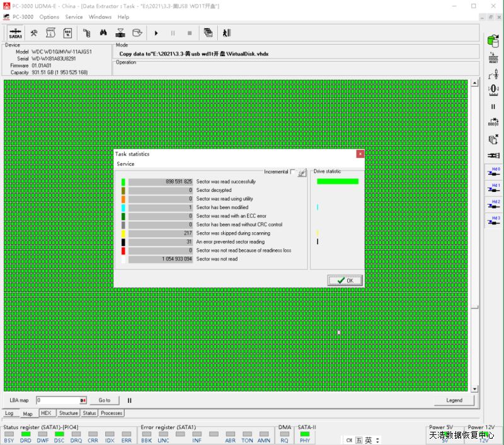Open the Options menu
504x445 pixels.
coord(49,17)
